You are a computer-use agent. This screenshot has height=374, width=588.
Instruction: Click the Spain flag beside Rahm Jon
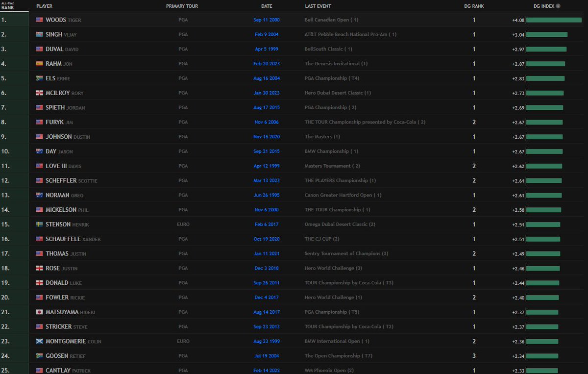point(39,64)
